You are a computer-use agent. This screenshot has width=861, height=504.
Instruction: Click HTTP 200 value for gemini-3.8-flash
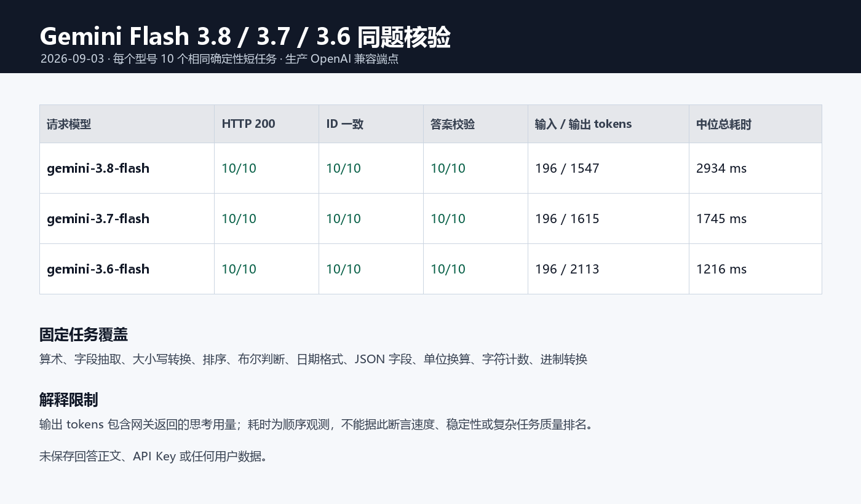[x=239, y=168]
